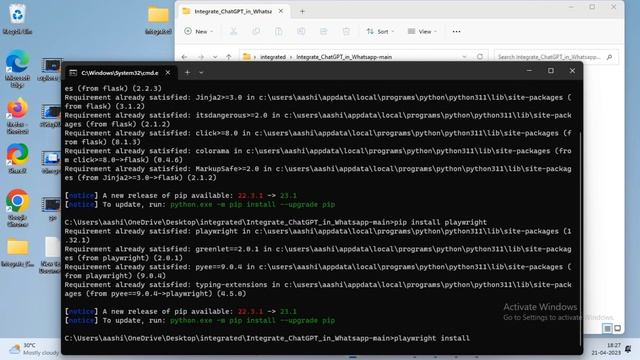
Task: Switch Explorer to large icons view
Action: tap(617, 328)
